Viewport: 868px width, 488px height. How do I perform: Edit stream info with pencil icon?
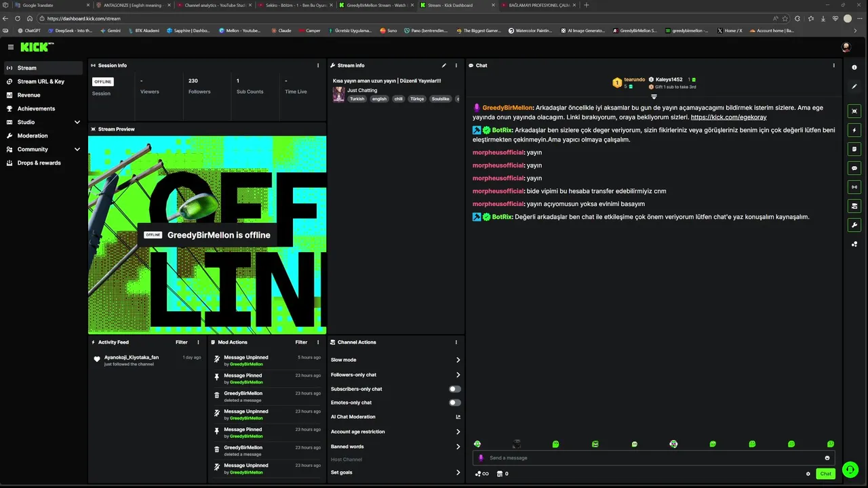coord(444,66)
